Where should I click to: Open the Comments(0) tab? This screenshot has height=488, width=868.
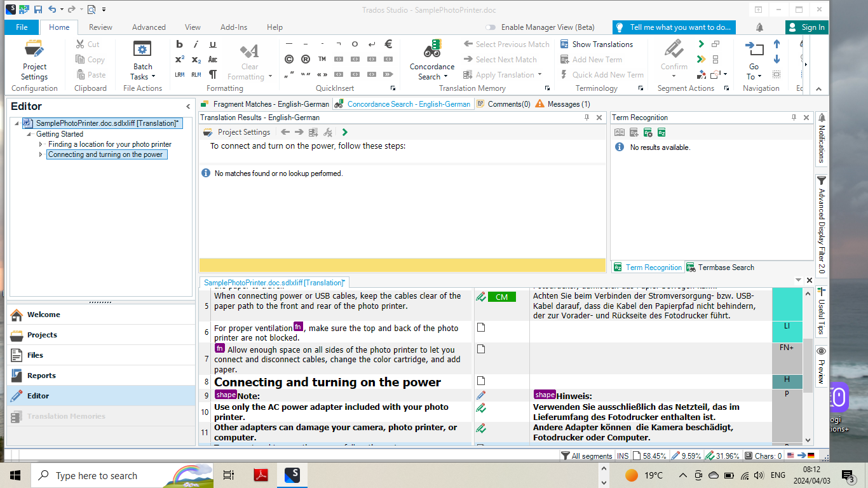click(x=503, y=104)
